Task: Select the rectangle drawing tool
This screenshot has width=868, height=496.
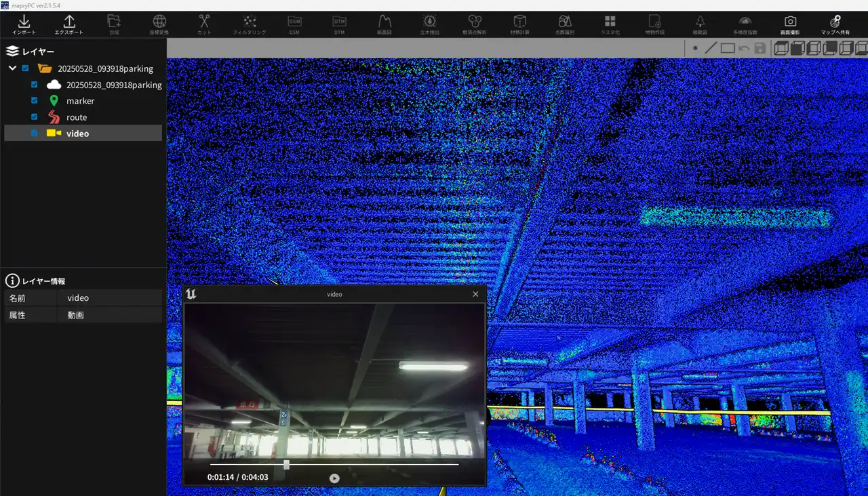Action: (x=728, y=49)
